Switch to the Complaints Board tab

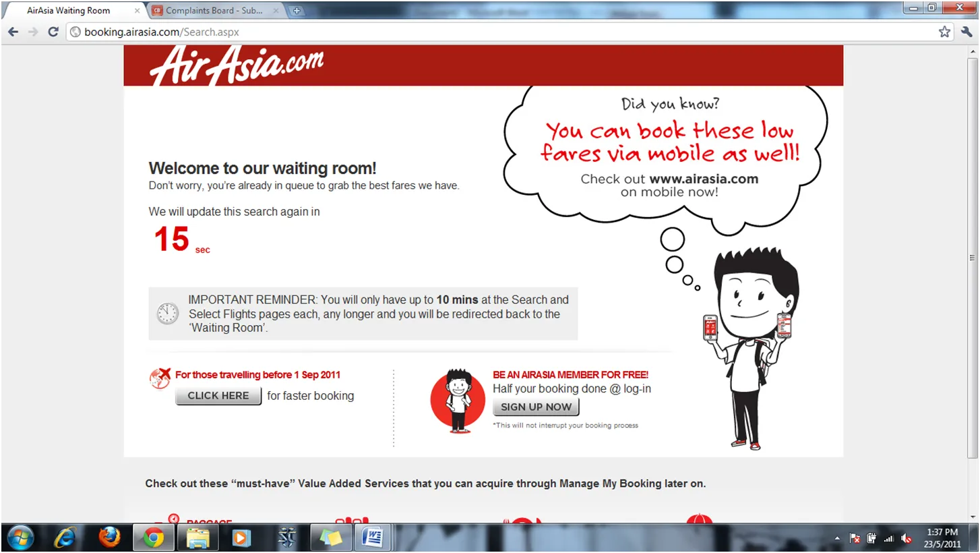pos(214,11)
